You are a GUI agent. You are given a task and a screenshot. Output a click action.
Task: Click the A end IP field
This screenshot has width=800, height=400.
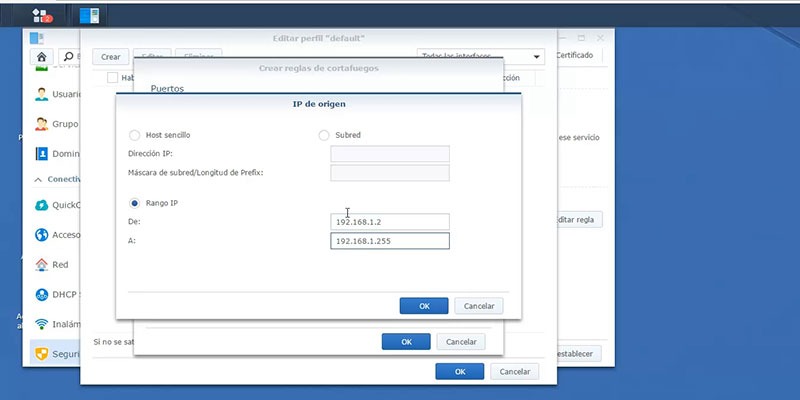point(390,241)
